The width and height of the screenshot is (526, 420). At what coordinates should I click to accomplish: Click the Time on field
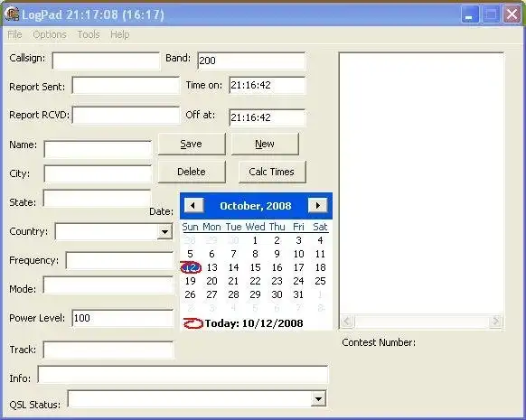pyautogui.click(x=268, y=86)
